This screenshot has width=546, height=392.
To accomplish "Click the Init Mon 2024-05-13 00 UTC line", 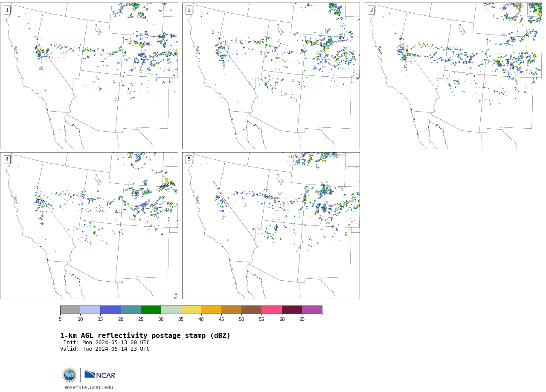I will 107,343.
